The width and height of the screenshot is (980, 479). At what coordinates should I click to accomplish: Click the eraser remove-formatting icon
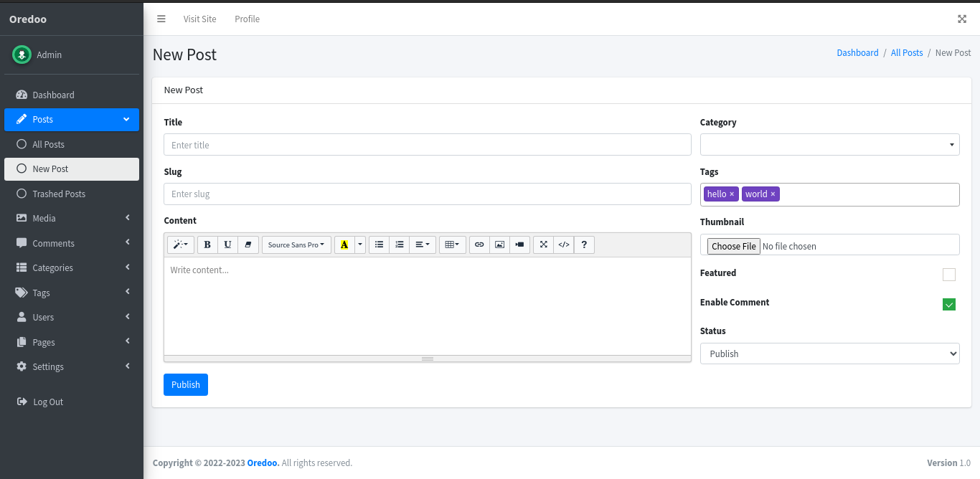click(248, 245)
